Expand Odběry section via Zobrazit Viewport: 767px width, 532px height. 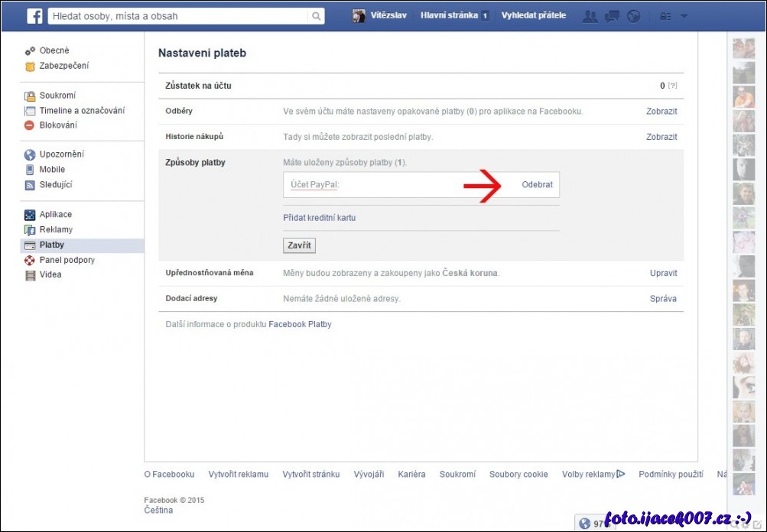pos(661,112)
